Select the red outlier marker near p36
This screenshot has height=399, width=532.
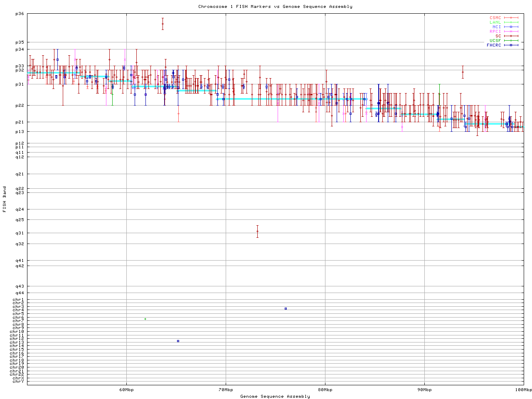pos(163,24)
